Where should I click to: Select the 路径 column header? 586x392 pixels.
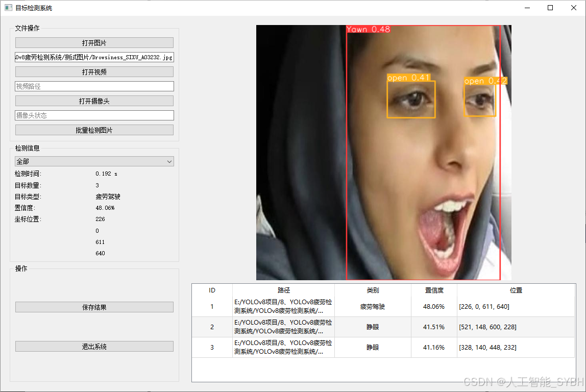(284, 290)
